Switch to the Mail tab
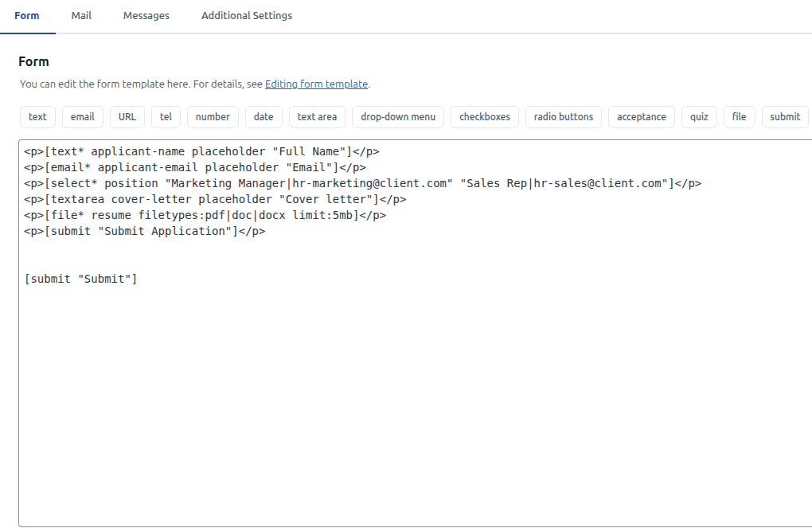This screenshot has height=532, width=812. (80, 14)
